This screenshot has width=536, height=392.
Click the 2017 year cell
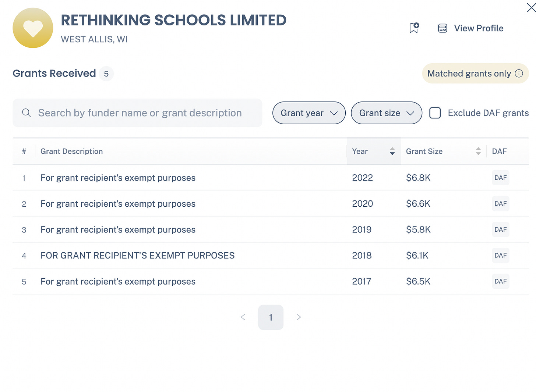point(362,282)
